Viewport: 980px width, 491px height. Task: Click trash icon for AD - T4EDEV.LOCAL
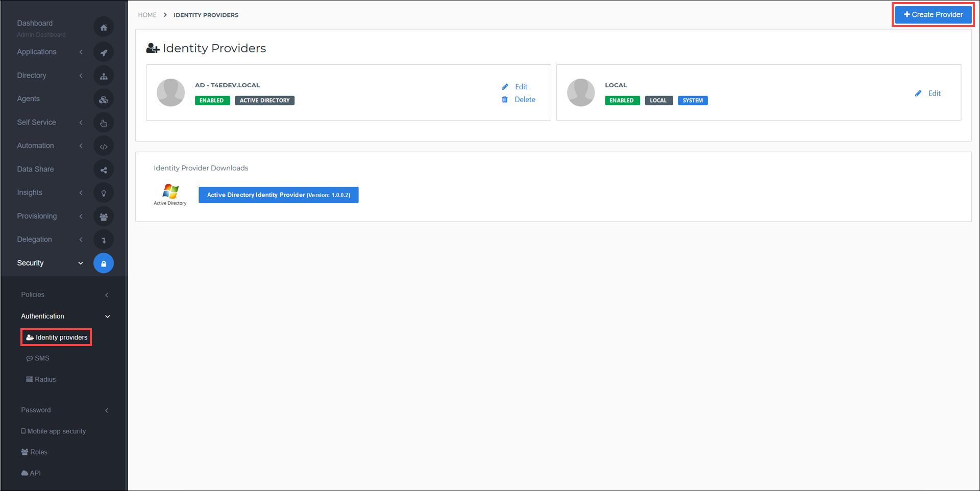tap(505, 100)
